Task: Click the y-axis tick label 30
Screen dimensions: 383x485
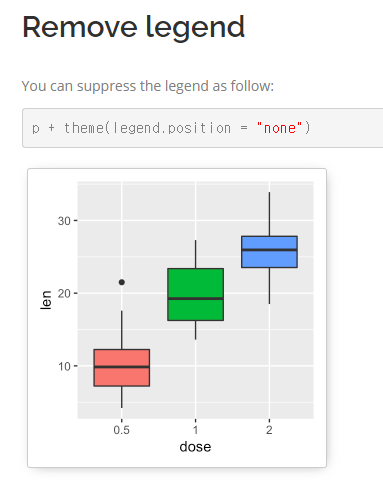Action: click(64, 221)
